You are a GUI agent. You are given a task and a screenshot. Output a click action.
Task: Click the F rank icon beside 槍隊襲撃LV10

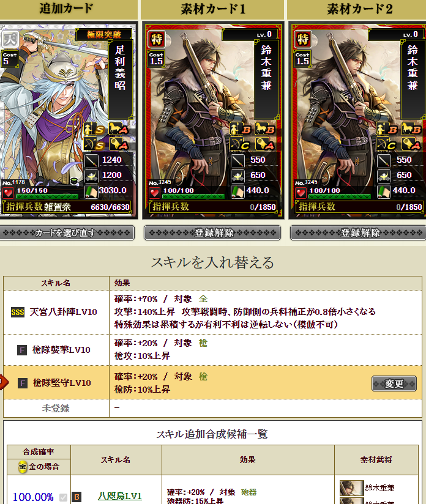click(x=22, y=350)
